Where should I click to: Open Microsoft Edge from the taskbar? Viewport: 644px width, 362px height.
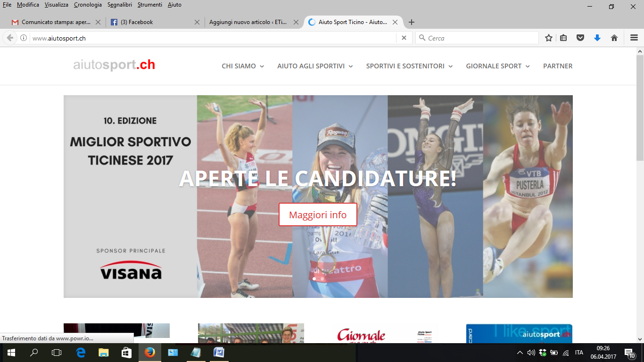click(81, 353)
